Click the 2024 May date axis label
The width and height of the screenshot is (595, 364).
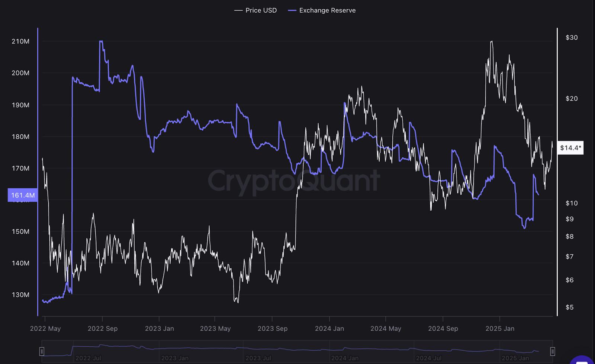point(386,329)
